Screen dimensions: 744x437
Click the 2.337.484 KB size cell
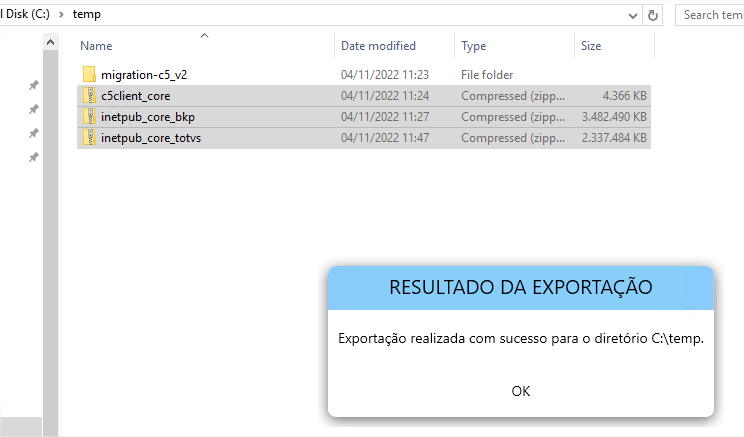pyautogui.click(x=614, y=138)
